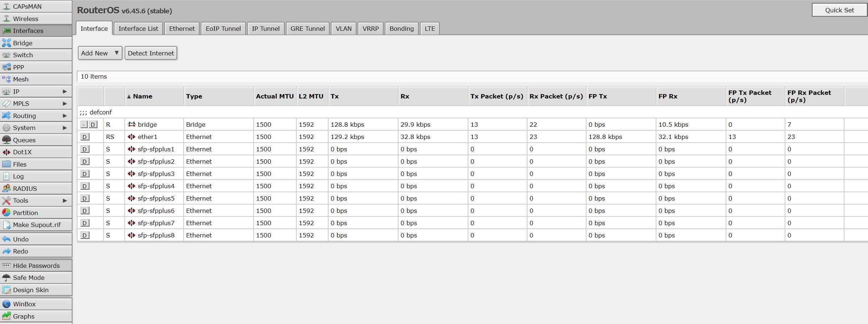Click the bridge interface icon in table

tap(132, 124)
